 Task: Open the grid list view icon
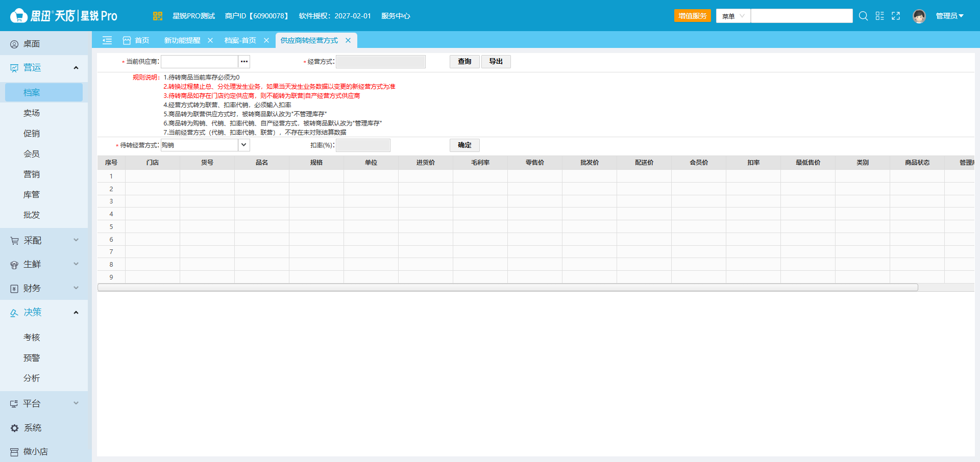879,16
